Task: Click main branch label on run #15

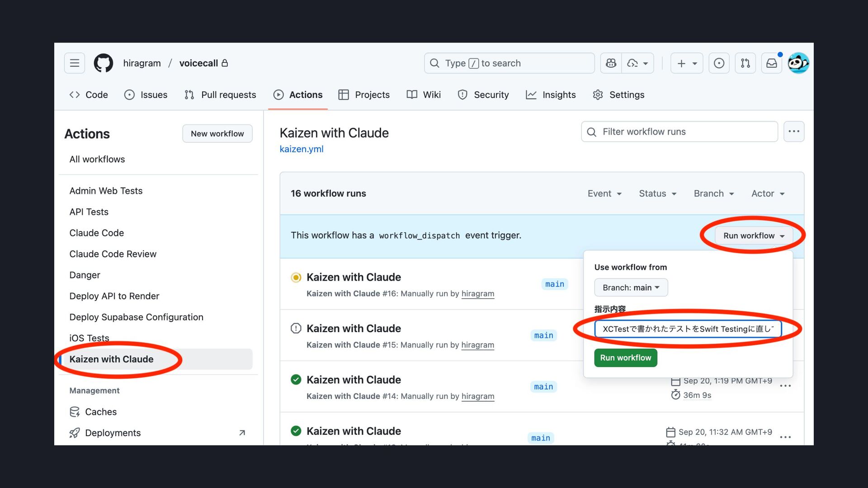Action: [x=544, y=336]
